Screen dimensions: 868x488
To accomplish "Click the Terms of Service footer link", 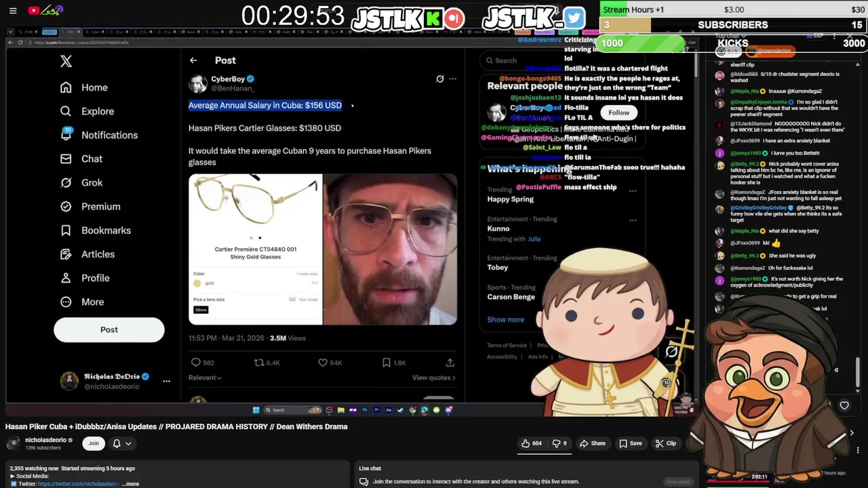I will (x=507, y=346).
